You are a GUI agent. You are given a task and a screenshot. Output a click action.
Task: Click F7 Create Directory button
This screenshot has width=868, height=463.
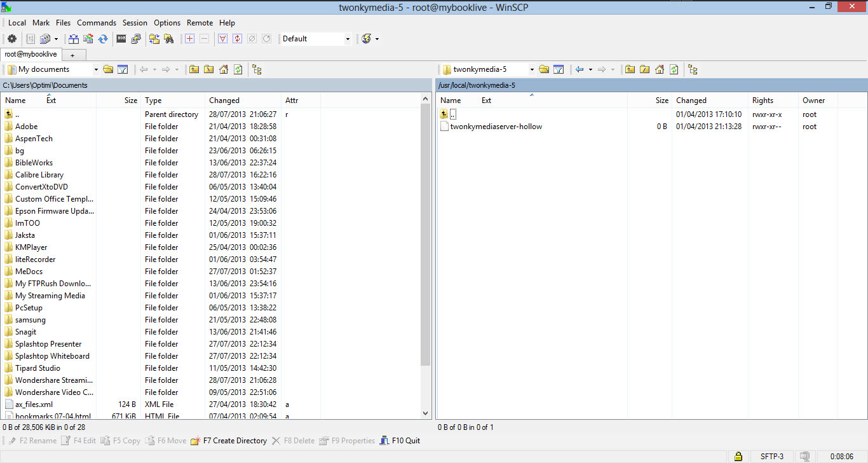[229, 441]
